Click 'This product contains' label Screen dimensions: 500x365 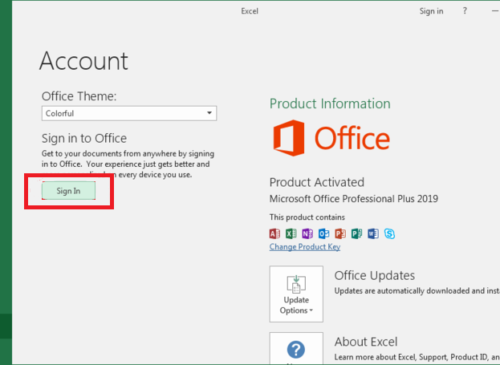pyautogui.click(x=307, y=217)
